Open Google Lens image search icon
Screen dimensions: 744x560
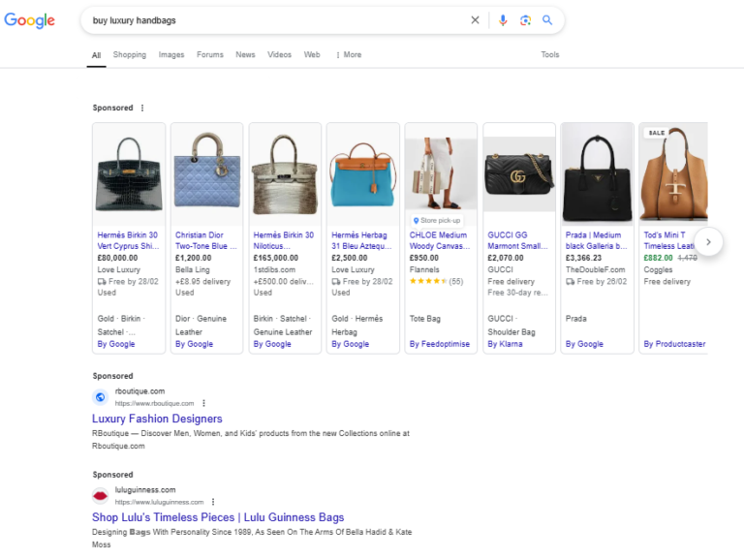point(525,20)
